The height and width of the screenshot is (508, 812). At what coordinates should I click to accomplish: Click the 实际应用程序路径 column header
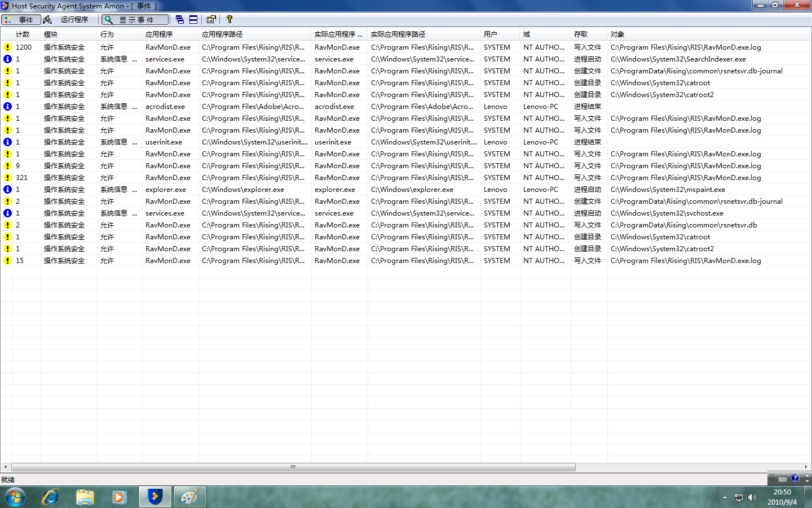tap(424, 34)
